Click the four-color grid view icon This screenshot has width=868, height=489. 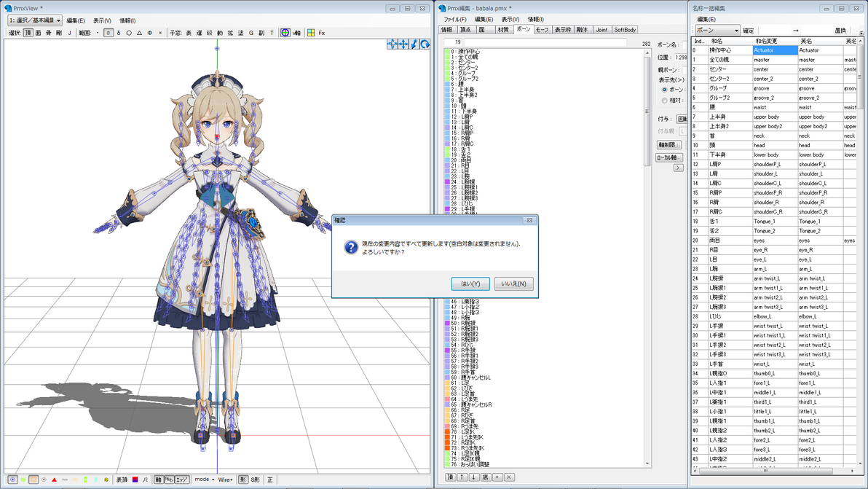point(311,33)
